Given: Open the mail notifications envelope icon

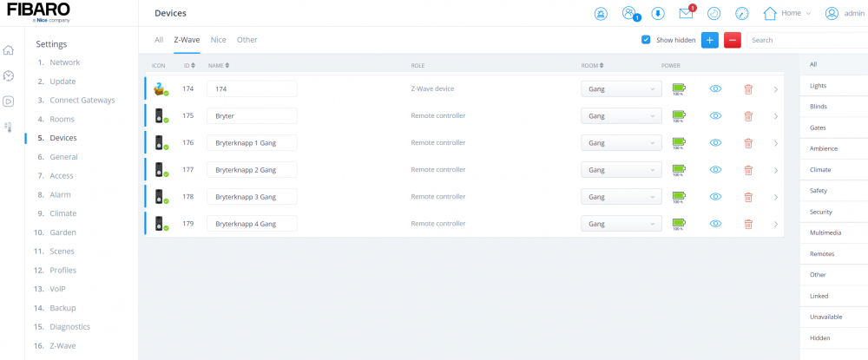Looking at the screenshot, I should pyautogui.click(x=686, y=14).
